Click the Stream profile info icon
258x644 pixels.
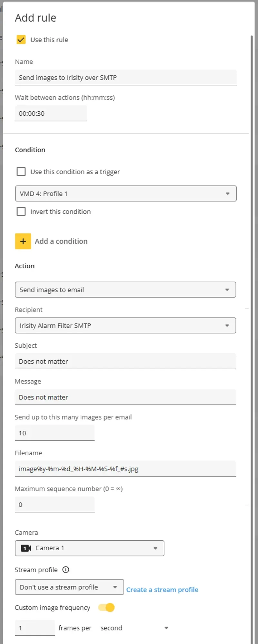66,570
